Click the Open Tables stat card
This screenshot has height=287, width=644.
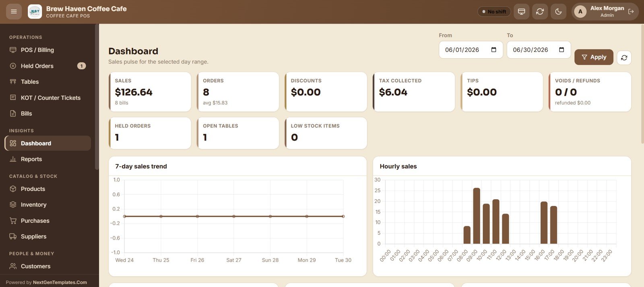(238, 133)
